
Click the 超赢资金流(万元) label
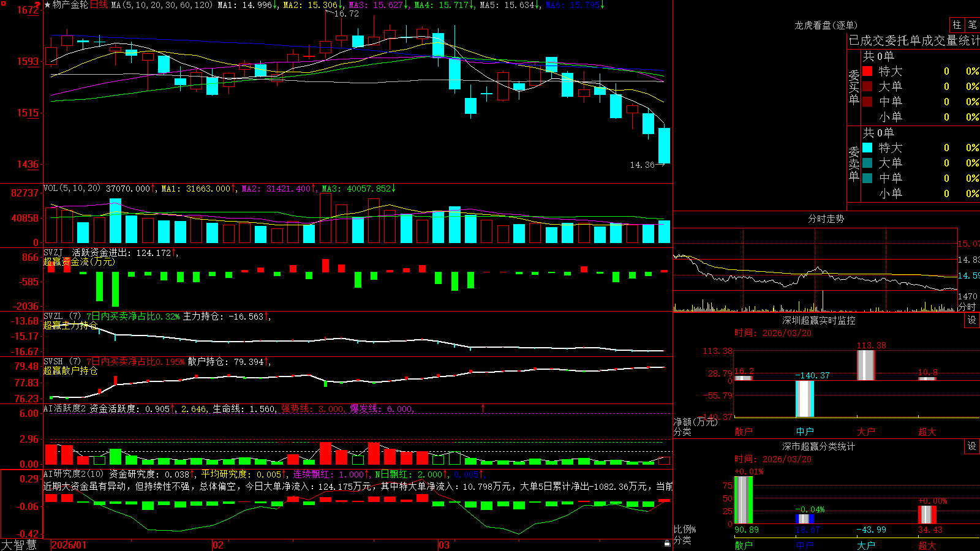[78, 261]
